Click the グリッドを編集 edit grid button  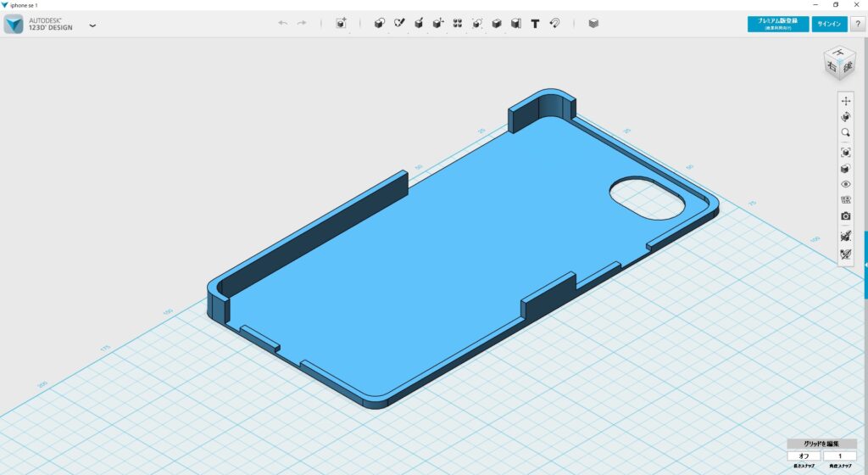pos(821,444)
